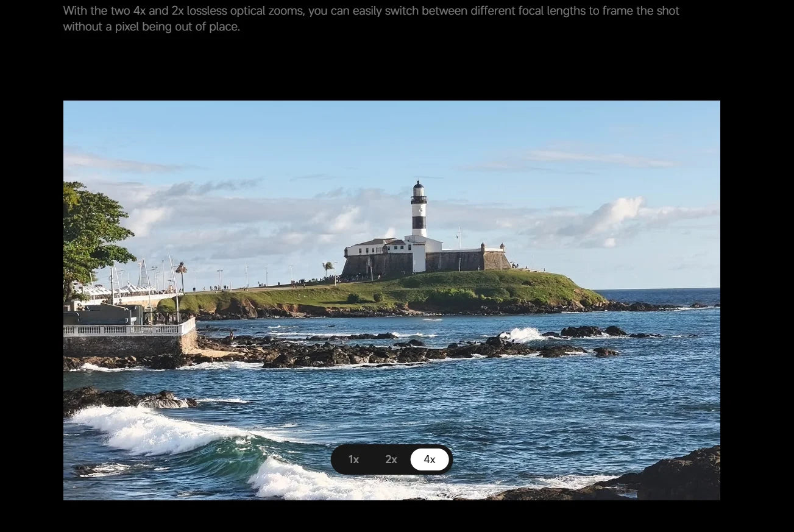Click the palm tree left of fort

181,269
